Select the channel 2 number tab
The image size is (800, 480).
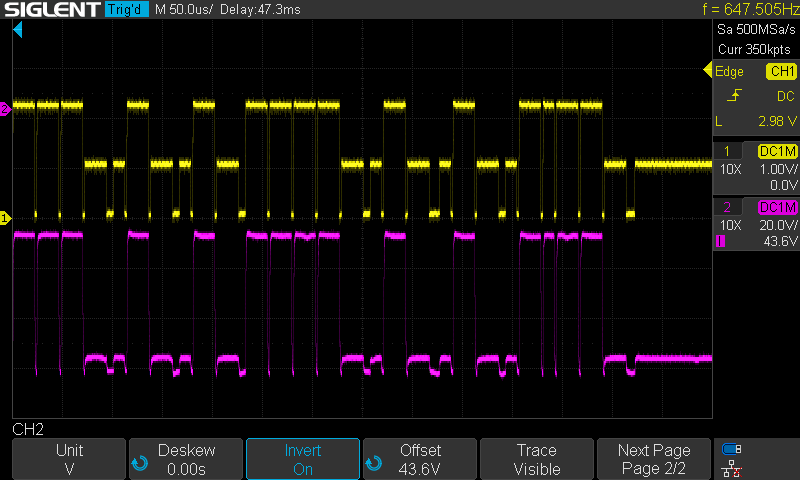727,207
